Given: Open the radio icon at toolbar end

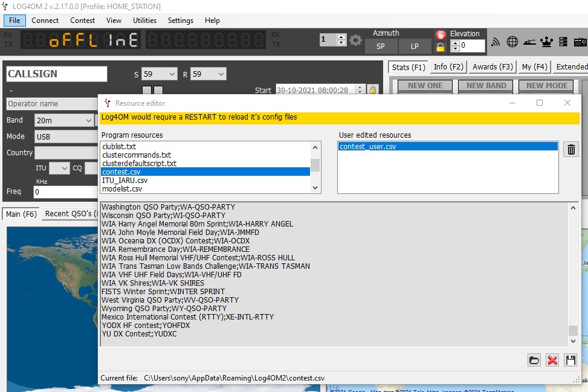Looking at the screenshot, I should click(580, 42).
